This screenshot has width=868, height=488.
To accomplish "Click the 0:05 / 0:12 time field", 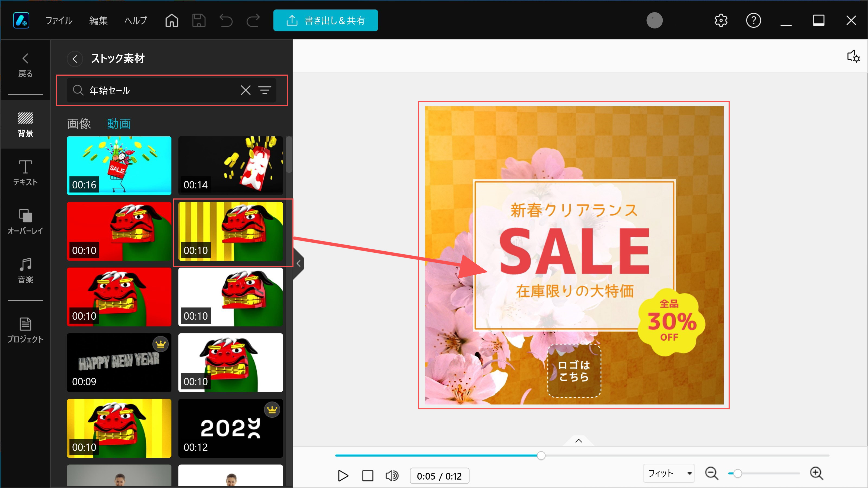I will [x=439, y=476].
